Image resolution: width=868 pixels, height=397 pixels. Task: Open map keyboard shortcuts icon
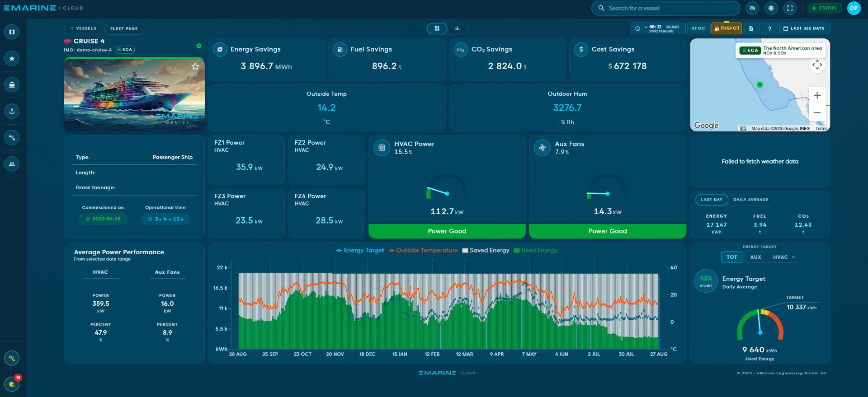(x=743, y=129)
